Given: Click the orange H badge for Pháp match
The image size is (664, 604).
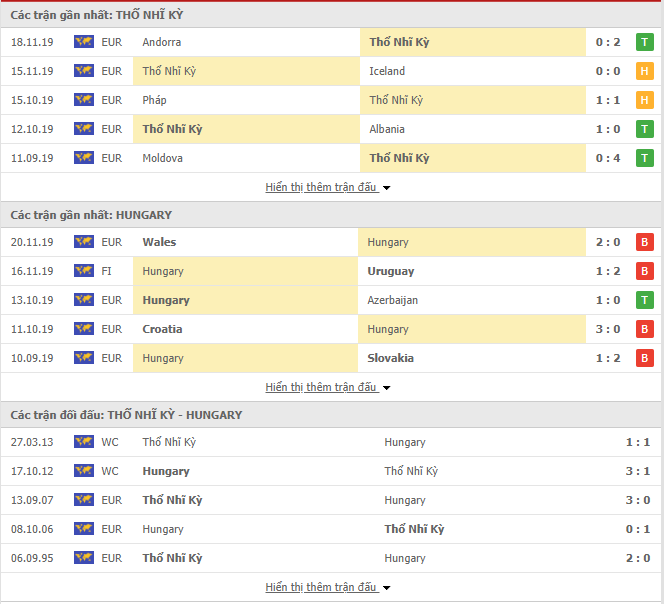Looking at the screenshot, I should [x=645, y=100].
